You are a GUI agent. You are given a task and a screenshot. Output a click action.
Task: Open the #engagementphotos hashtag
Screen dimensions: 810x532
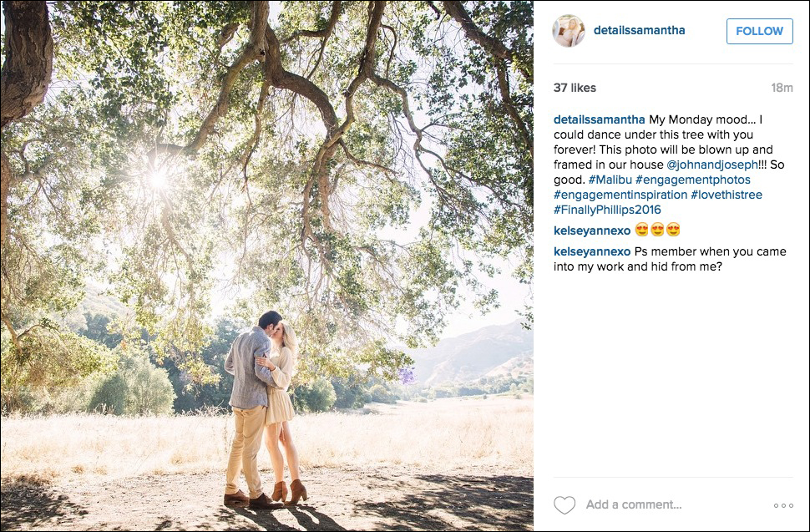pyautogui.click(x=693, y=180)
